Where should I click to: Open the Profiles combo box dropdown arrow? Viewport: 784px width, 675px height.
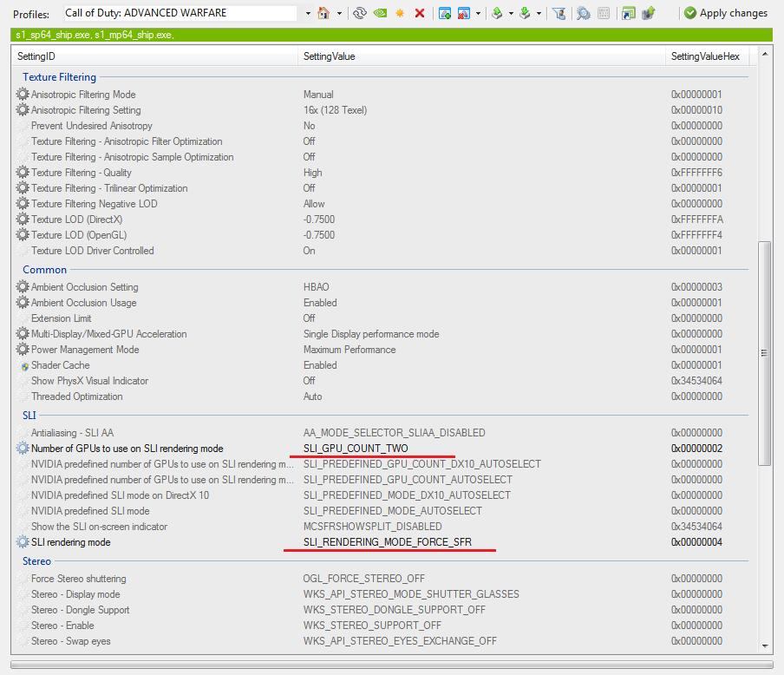tap(308, 14)
